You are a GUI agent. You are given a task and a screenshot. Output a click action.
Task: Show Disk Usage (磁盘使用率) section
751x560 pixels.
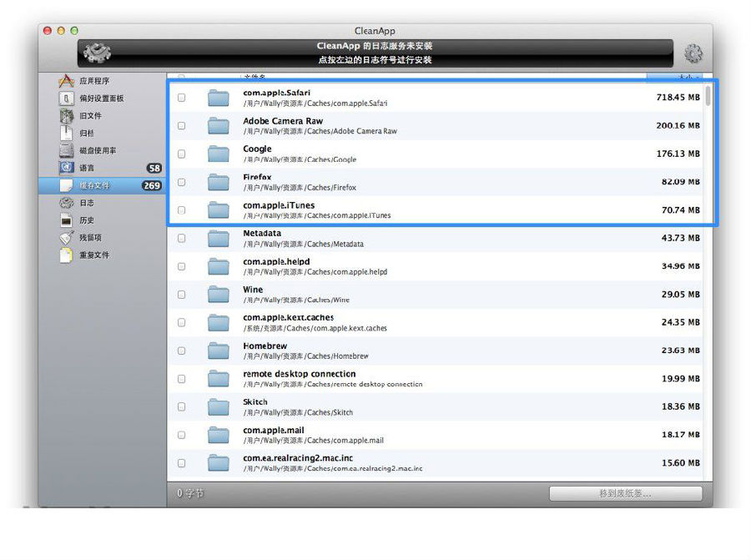click(98, 150)
